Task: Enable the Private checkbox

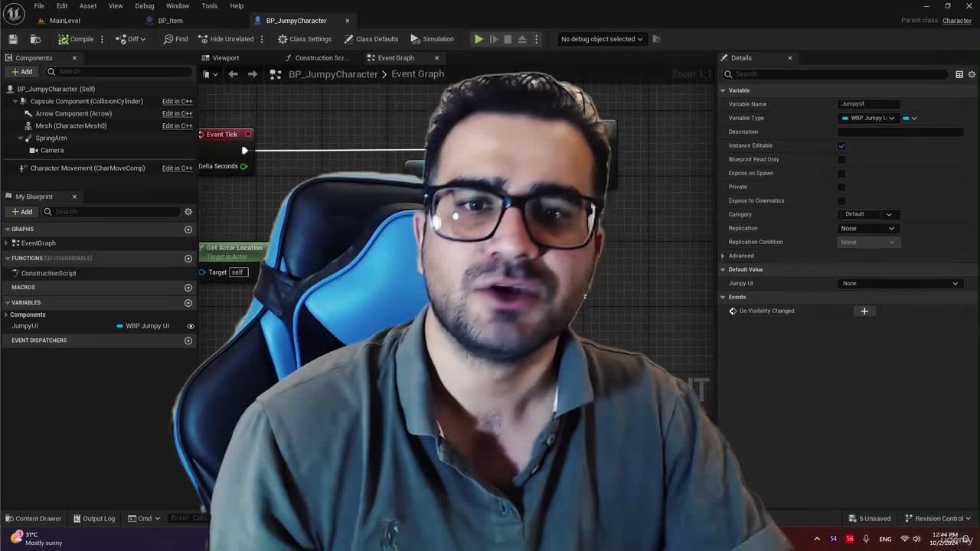Action: click(841, 187)
